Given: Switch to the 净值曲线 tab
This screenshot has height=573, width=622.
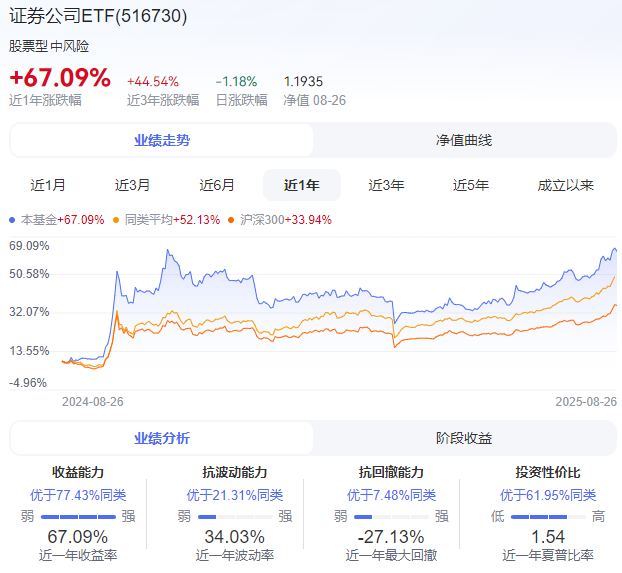Looking at the screenshot, I should click(464, 140).
